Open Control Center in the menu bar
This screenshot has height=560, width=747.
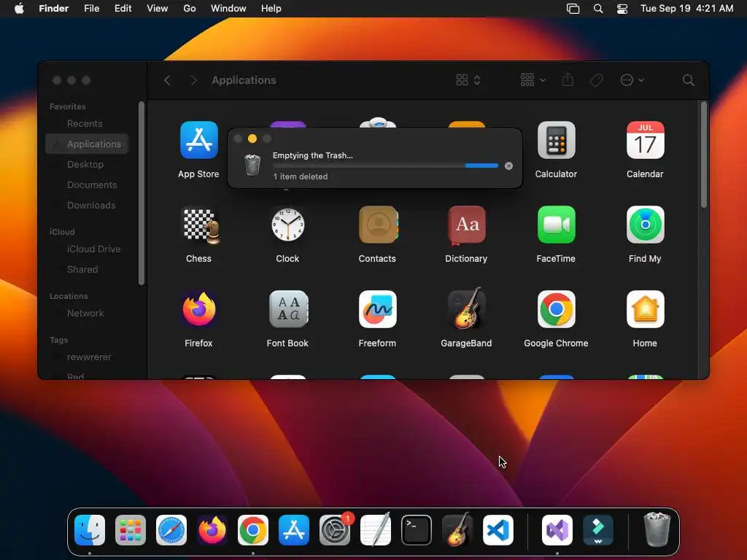pos(622,9)
